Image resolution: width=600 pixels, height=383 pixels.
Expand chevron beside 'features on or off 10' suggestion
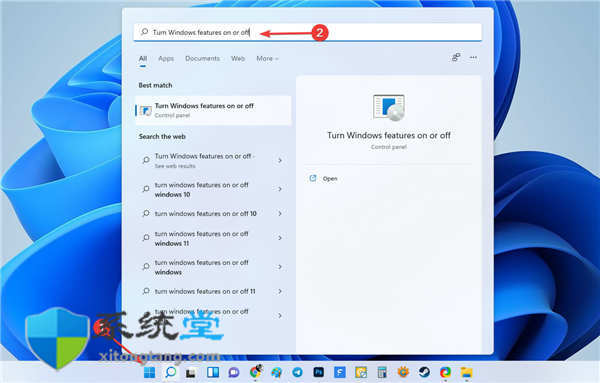[x=280, y=214]
